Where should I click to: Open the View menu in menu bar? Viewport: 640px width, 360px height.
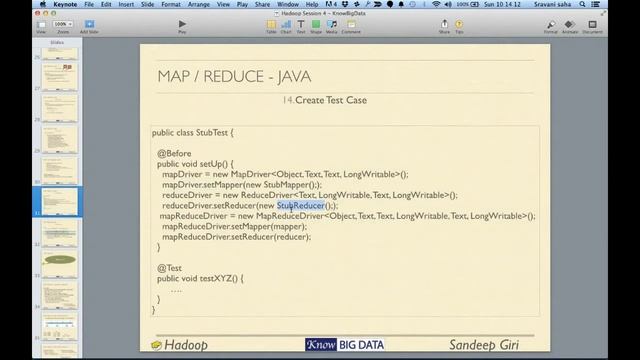coord(223,4)
